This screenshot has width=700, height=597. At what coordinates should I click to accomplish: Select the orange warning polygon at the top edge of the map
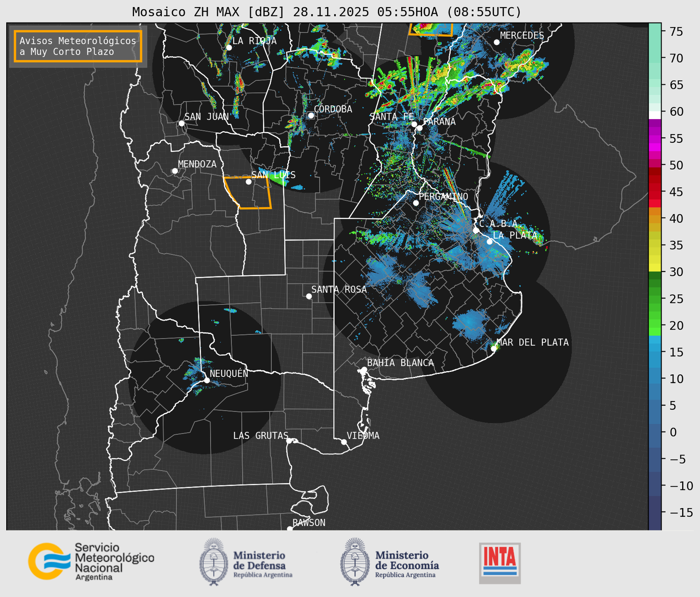[431, 29]
